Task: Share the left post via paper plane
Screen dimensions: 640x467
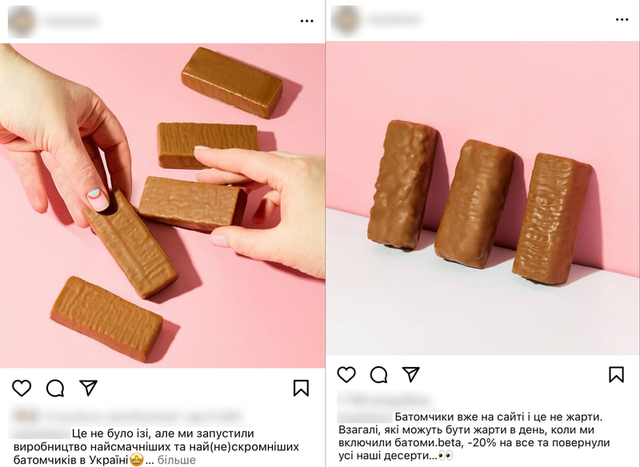Action: point(88,387)
